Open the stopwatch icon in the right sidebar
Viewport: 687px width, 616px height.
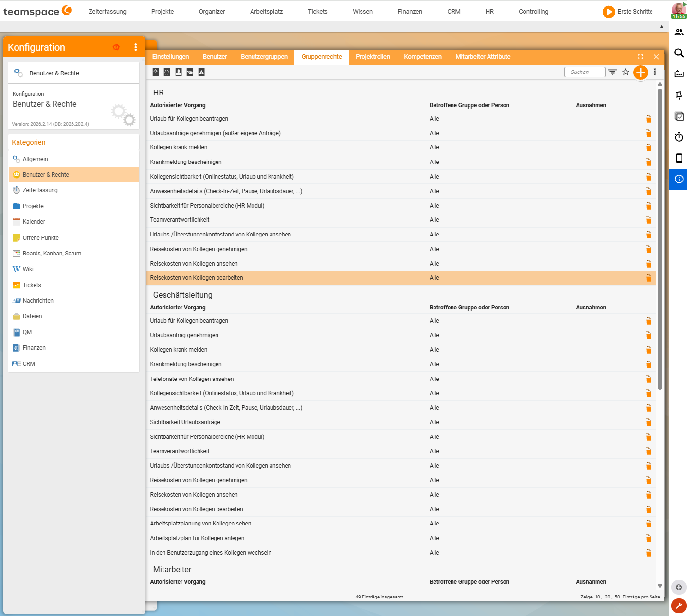point(679,137)
